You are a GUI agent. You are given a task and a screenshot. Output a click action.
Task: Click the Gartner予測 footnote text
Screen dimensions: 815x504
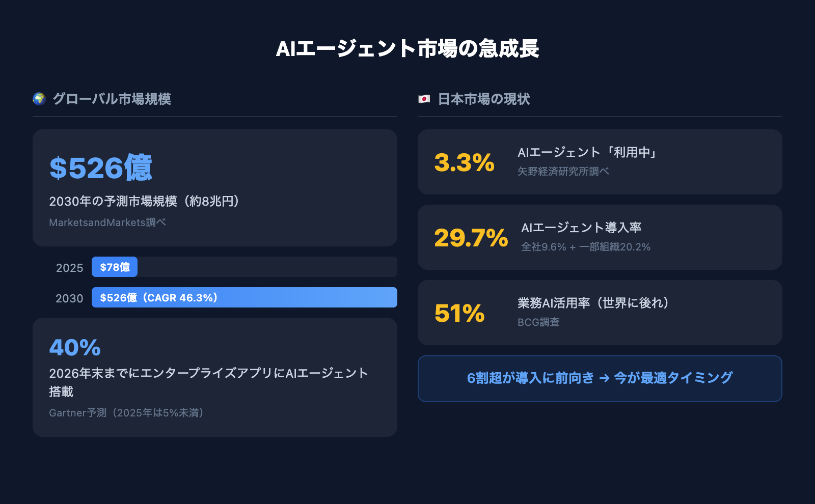pyautogui.click(x=127, y=413)
